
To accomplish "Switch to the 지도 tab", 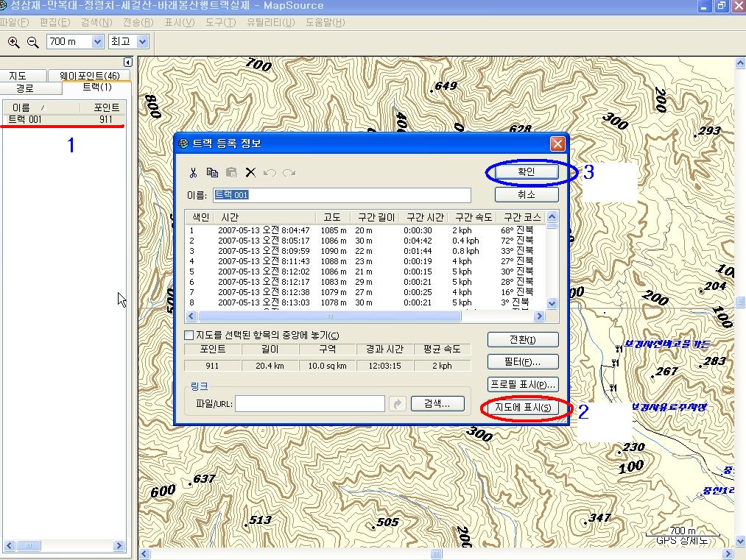I will tap(23, 76).
